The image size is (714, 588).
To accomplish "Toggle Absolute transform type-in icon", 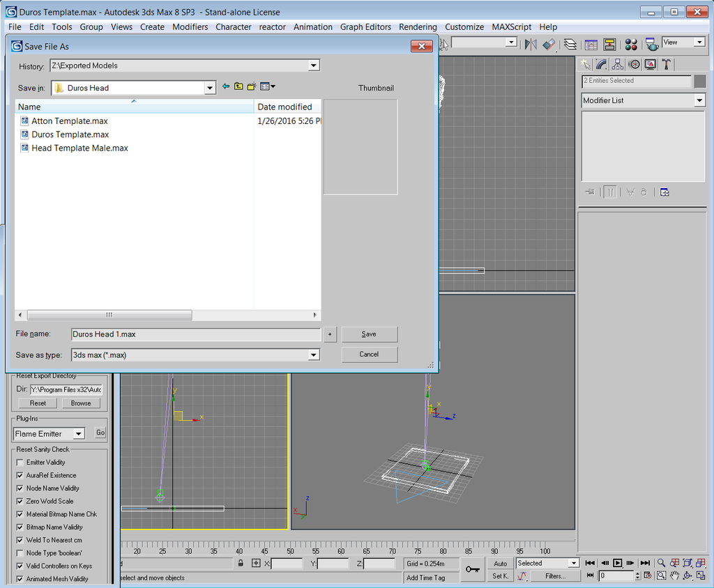I will pyautogui.click(x=256, y=564).
